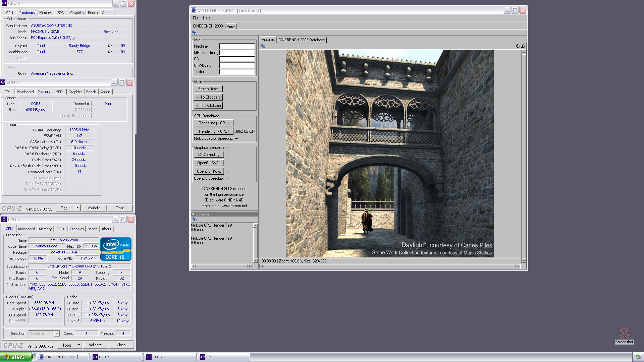Run the Rendering (x CPU) benchmark
The image size is (644, 362).
[214, 131]
